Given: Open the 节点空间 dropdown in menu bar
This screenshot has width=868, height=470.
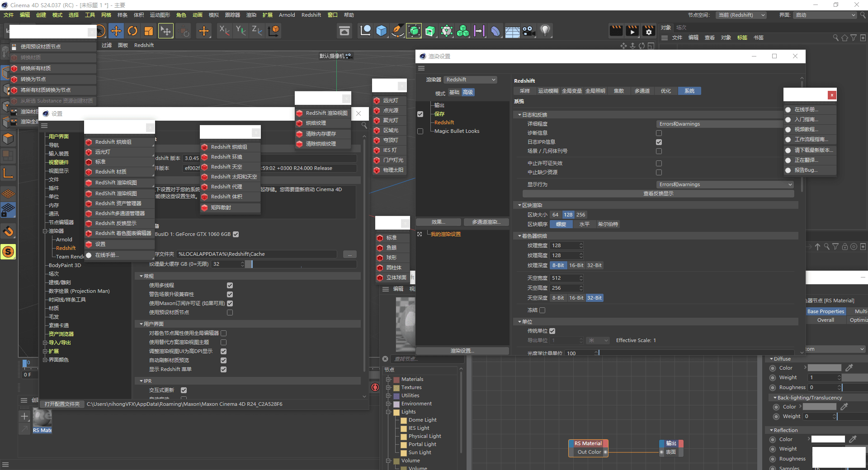Looking at the screenshot, I should 741,15.
